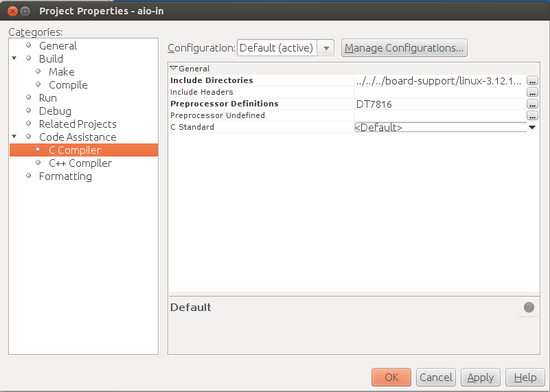Collapse the Code Assistance tree node
This screenshot has width=550, height=392.
coord(14,137)
